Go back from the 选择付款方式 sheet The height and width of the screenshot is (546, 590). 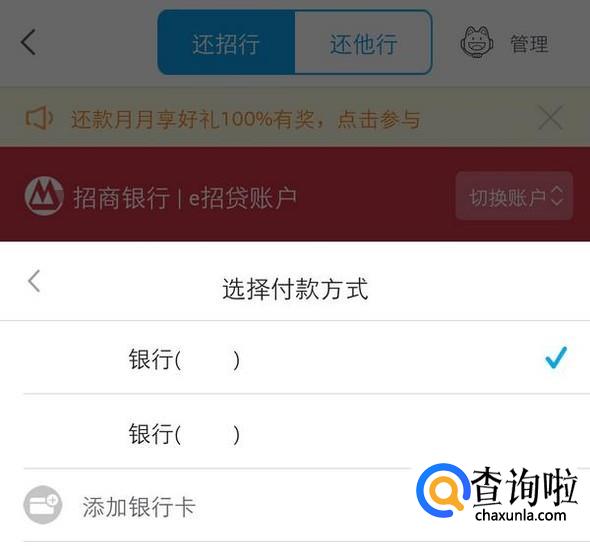click(34, 281)
